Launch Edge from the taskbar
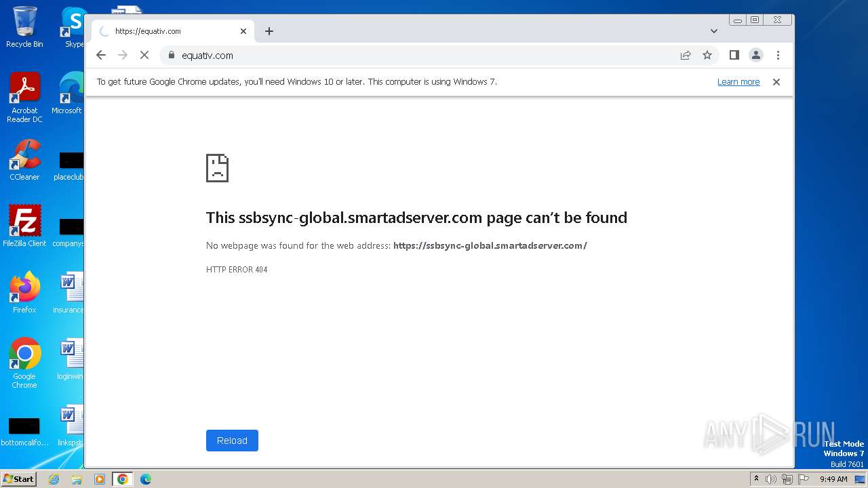This screenshot has height=488, width=868. pos(145,479)
